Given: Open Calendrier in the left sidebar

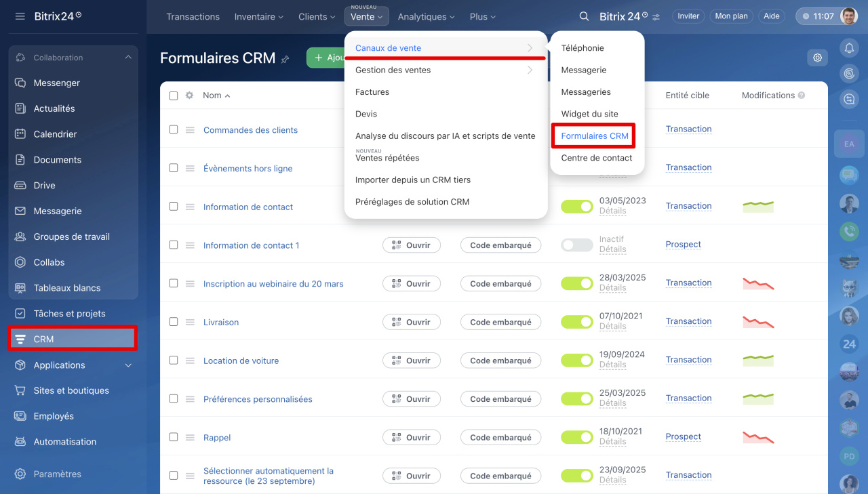Looking at the screenshot, I should pyautogui.click(x=55, y=134).
